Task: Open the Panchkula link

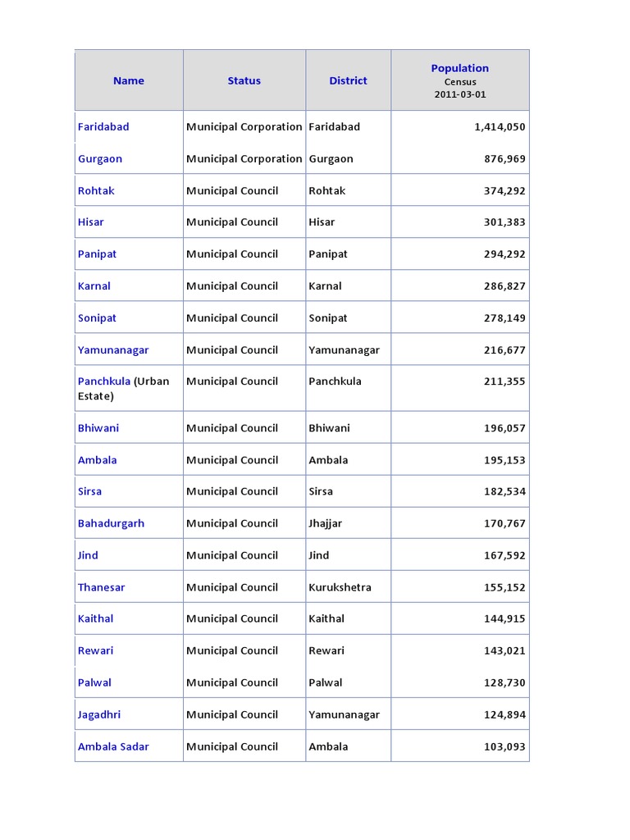Action: [x=104, y=381]
